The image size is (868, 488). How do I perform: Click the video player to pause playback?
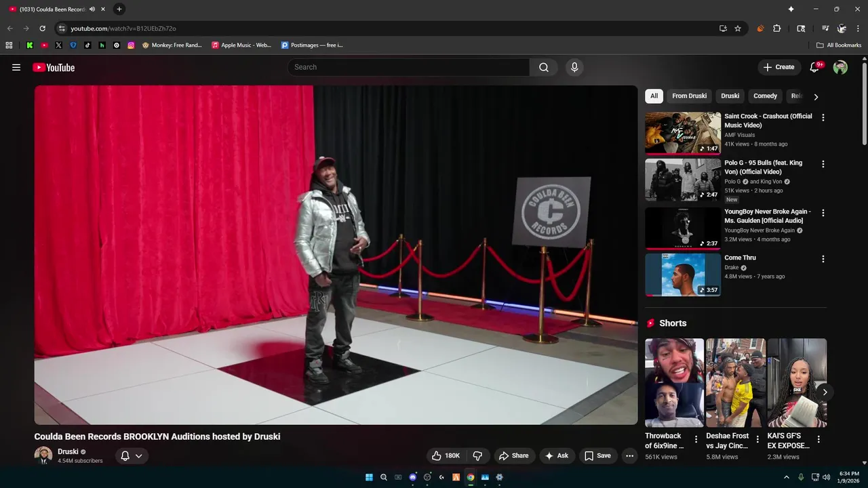click(x=336, y=255)
